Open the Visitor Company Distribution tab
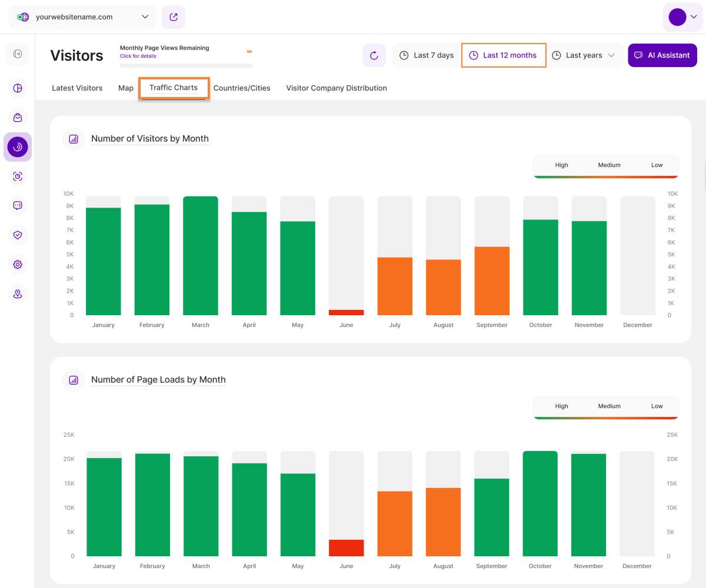This screenshot has height=588, width=706. (337, 88)
